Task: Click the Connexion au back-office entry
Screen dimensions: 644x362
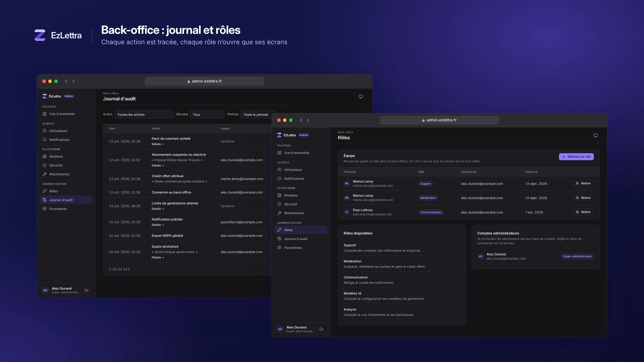Action: tap(171, 192)
